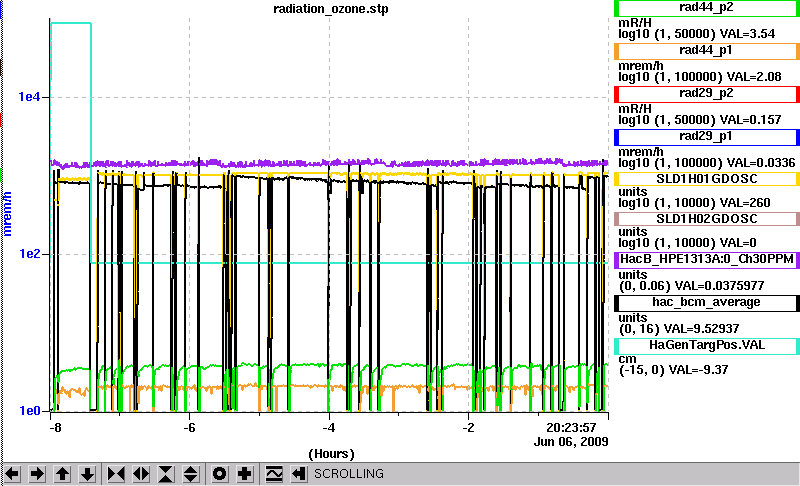Zoom out horizontally with the outward diamond icon
Screen dimensions: 800x486
tap(141, 474)
